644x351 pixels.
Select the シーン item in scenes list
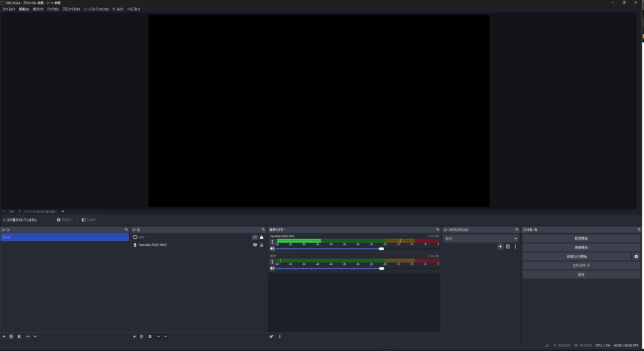point(63,238)
